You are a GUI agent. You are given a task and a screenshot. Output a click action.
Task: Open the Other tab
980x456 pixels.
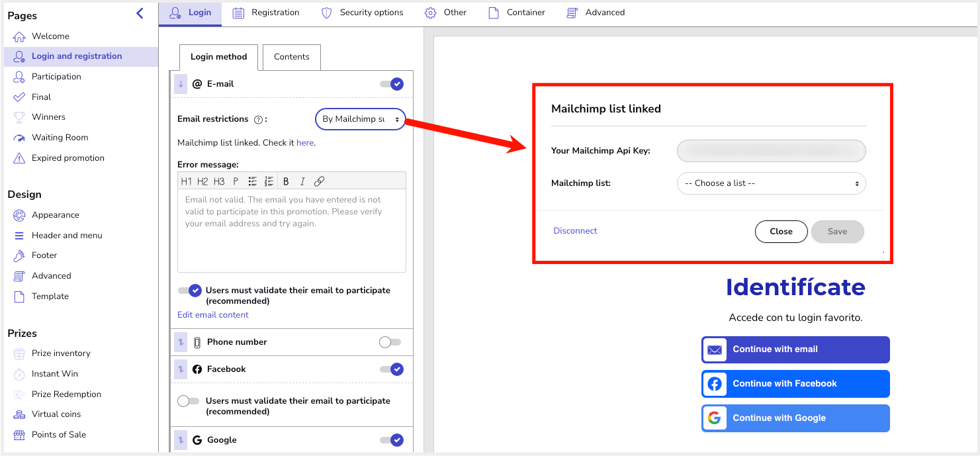pos(445,13)
